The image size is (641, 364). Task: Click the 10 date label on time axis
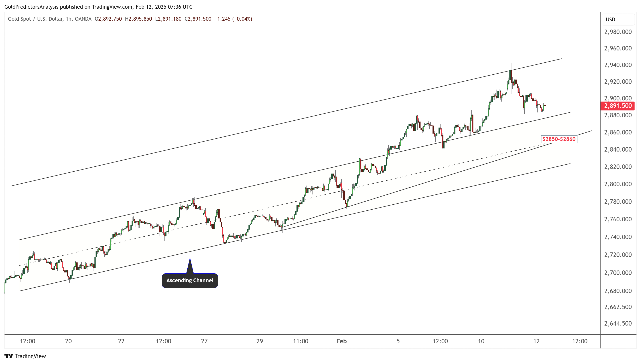pos(481,341)
